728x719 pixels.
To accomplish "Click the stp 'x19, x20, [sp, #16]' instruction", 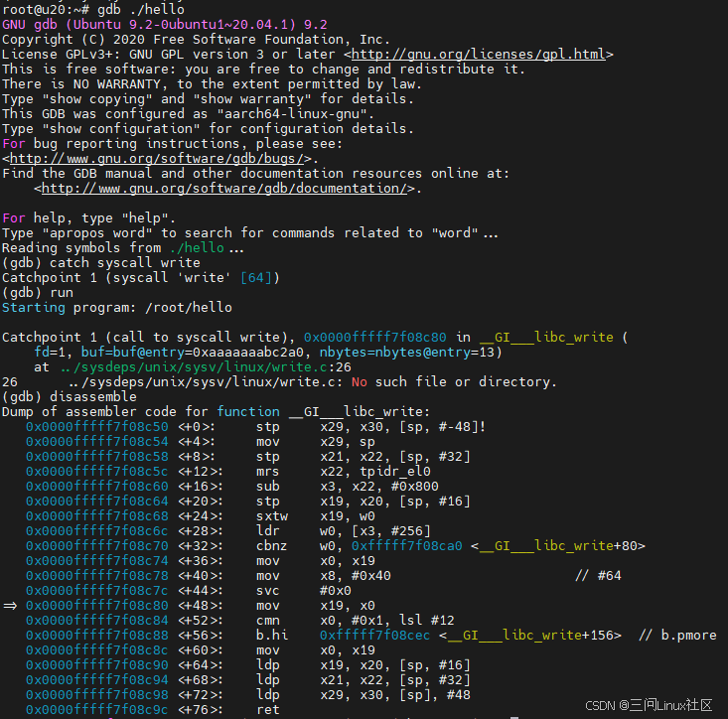I will pos(364,502).
